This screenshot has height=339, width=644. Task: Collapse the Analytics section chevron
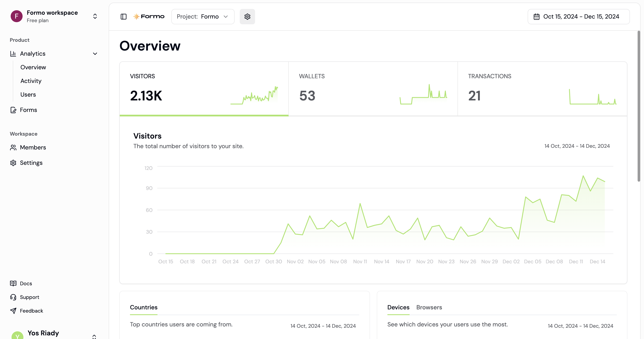(95, 54)
